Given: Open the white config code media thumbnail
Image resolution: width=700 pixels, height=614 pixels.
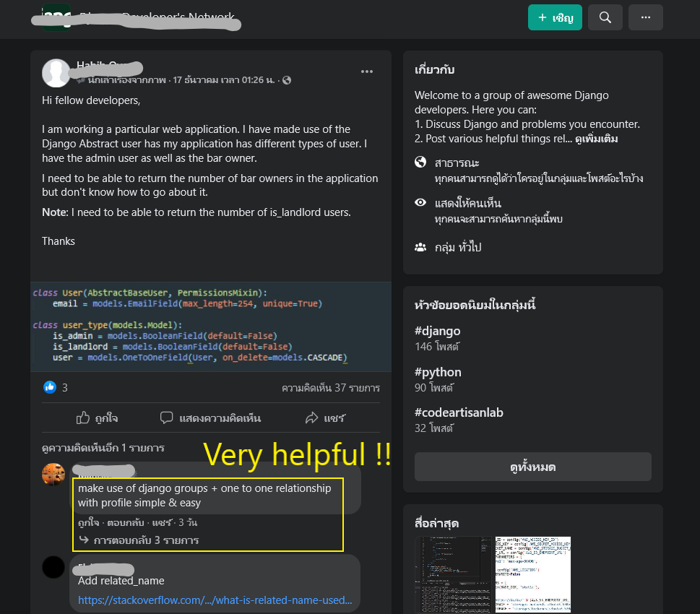Looking at the screenshot, I should 532,574.
